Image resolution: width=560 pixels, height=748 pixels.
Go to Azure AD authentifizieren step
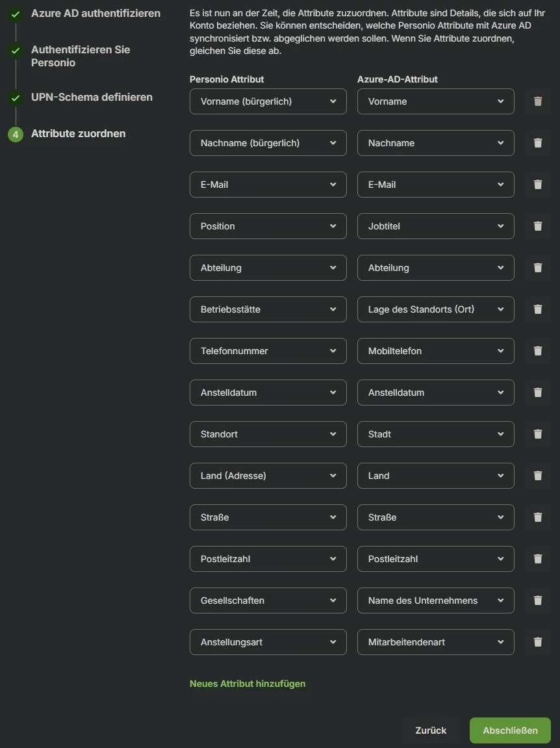pos(95,13)
